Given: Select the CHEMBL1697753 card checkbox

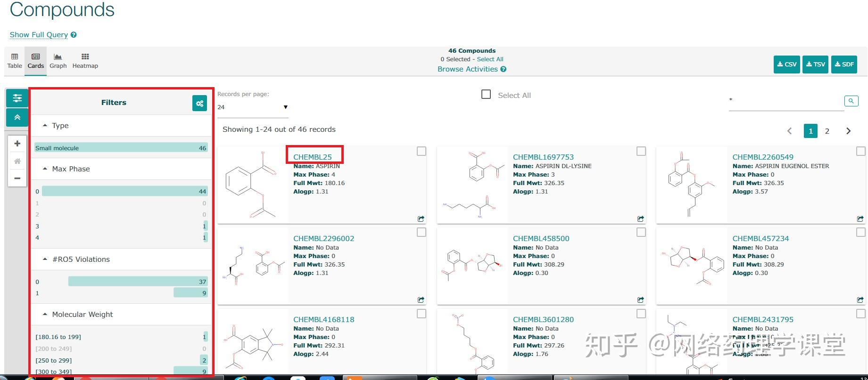Looking at the screenshot, I should tap(641, 151).
